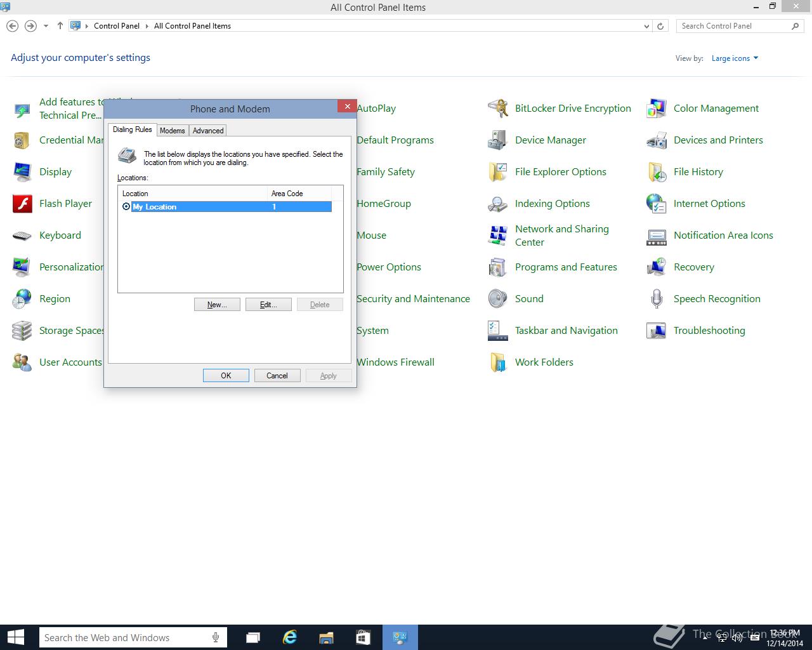Open the Taskbar and Navigation icon
812x650 pixels.
[498, 331]
